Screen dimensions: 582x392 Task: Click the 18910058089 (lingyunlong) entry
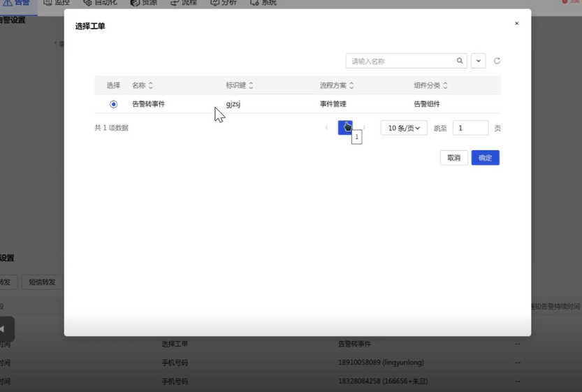click(381, 362)
